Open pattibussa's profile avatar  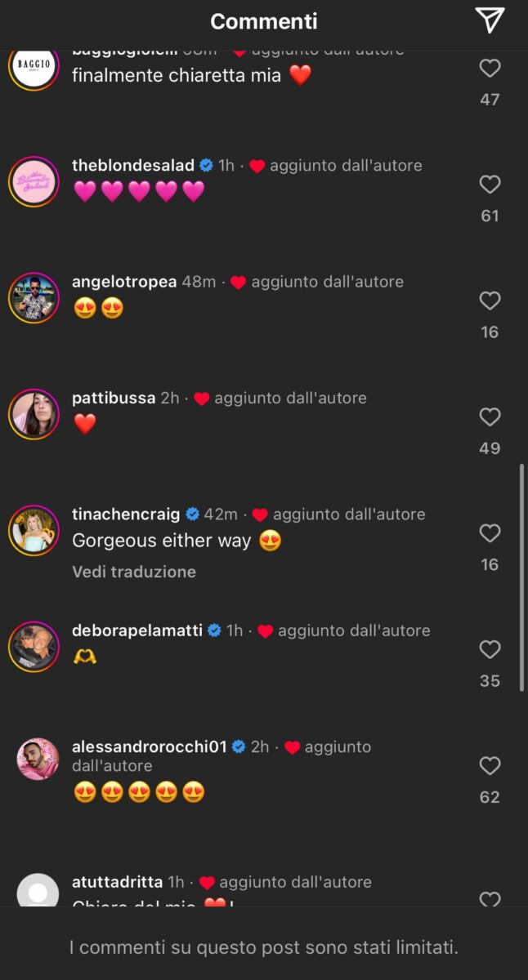34,414
